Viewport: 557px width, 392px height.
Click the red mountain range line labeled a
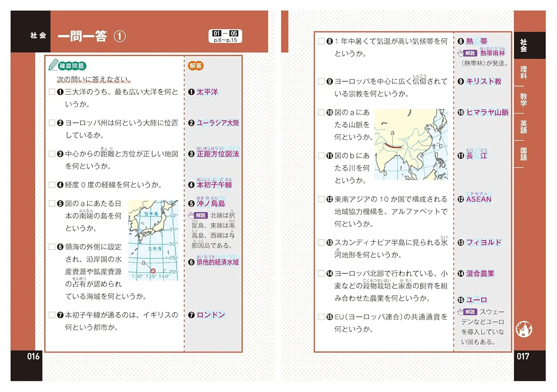(x=393, y=146)
